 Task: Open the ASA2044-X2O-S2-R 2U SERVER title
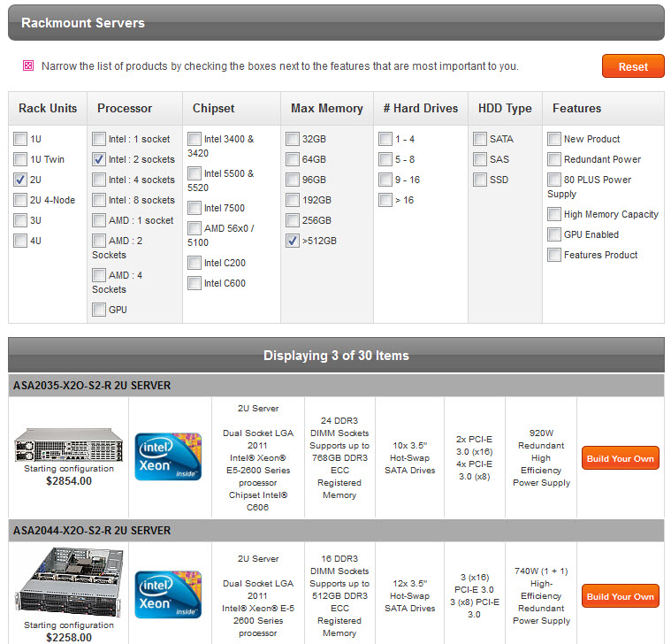92,531
